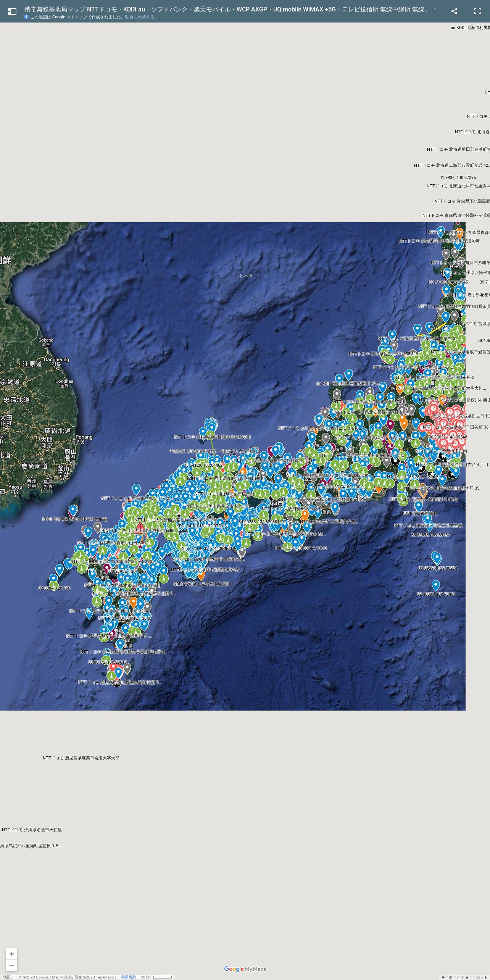Viewport: 490px width, 980px height.
Task: Select orange pin near 青森県青森 label
Action: click(460, 233)
